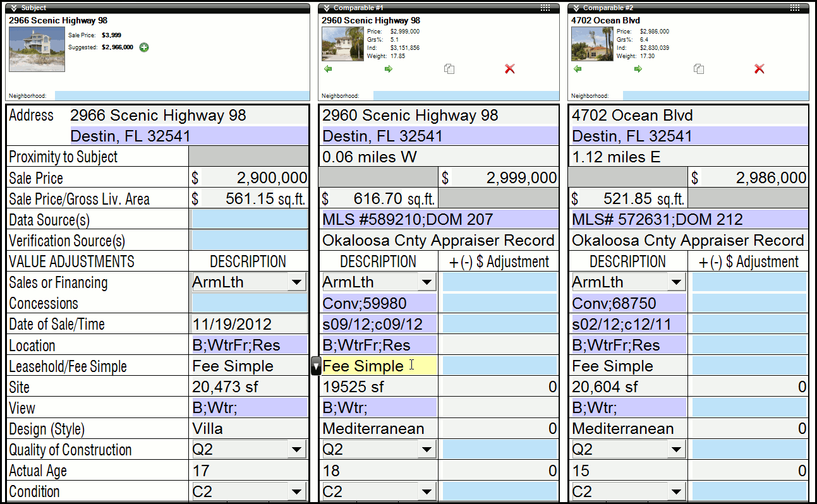Open Comparable #2 Condition C2 dropdown

[x=677, y=491]
